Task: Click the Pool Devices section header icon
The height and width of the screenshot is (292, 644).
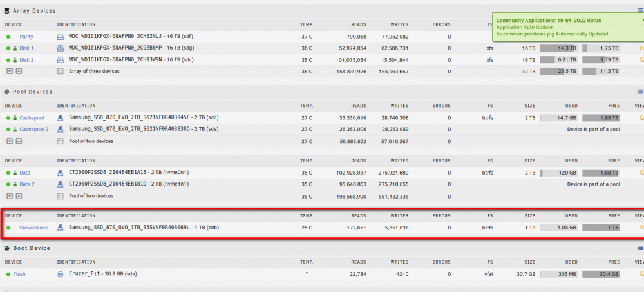Action: (x=6, y=92)
